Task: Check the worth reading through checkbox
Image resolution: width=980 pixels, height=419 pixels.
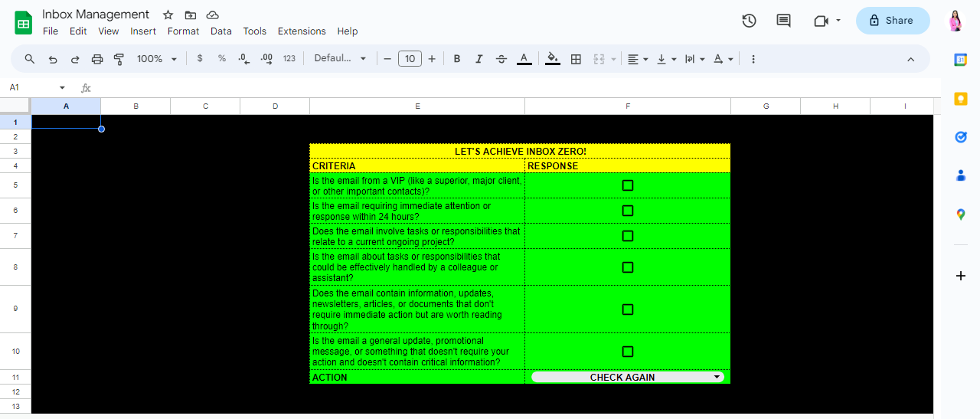Action: (628, 309)
